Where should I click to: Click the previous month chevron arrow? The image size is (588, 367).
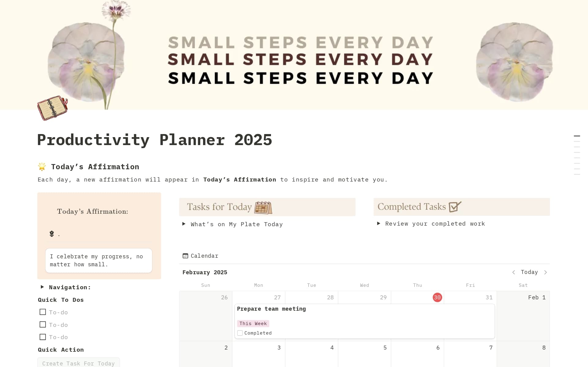514,272
